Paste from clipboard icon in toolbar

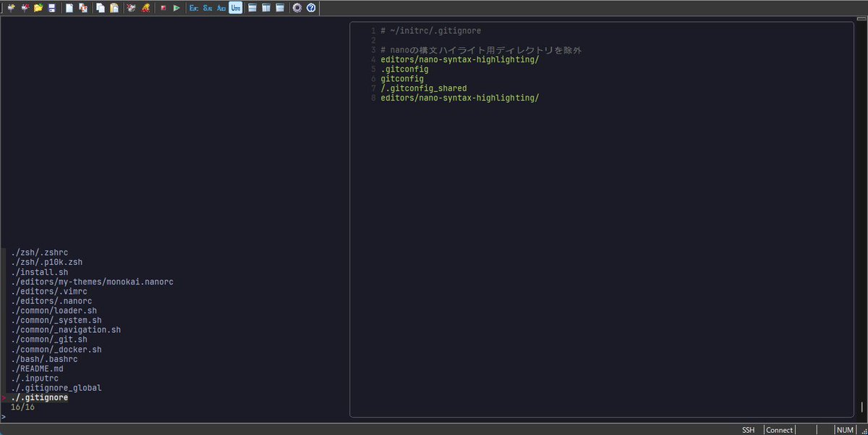coord(114,8)
